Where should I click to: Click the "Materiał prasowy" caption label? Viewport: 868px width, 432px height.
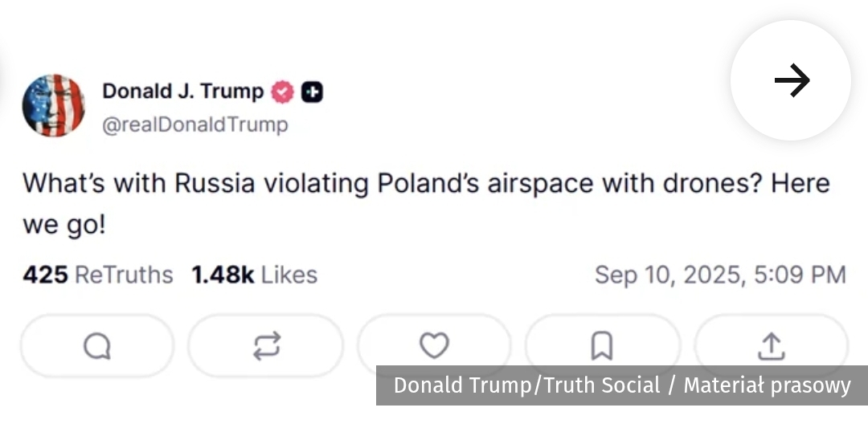(767, 385)
